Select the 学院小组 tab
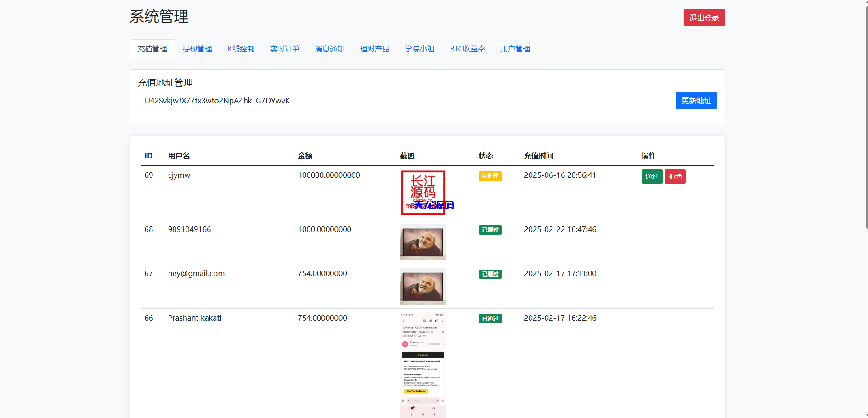 [419, 49]
